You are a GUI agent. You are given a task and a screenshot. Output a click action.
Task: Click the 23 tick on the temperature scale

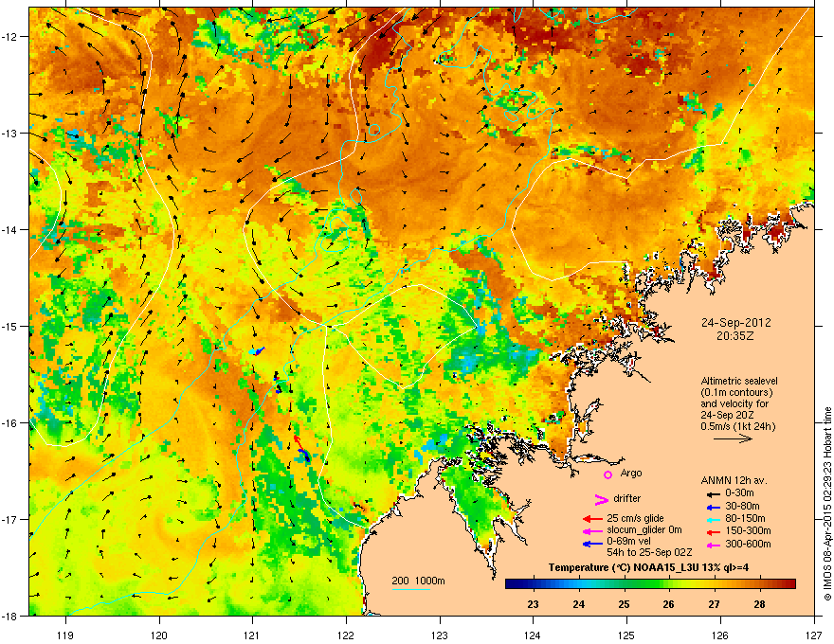coord(533,604)
